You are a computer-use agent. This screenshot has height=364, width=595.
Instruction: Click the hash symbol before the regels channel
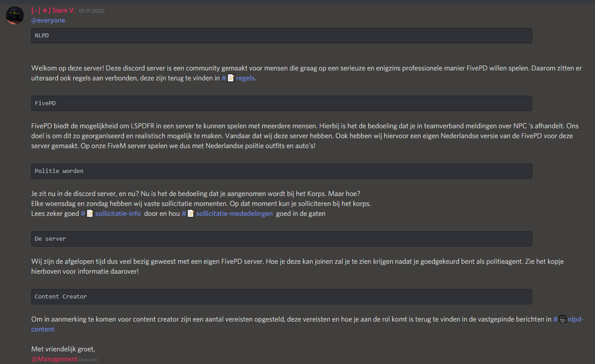tap(224, 78)
